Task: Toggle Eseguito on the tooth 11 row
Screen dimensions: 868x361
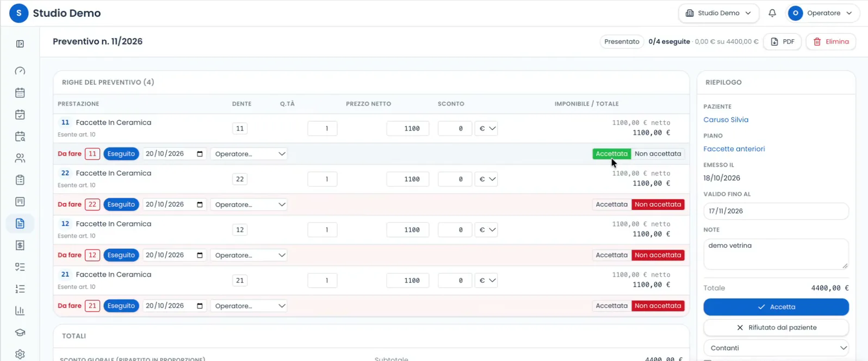Action: (x=121, y=154)
